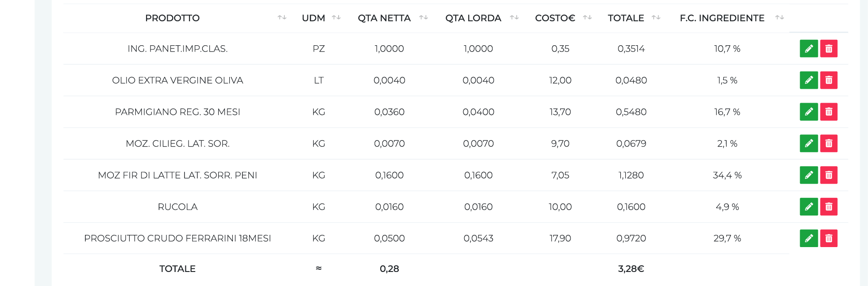This screenshot has height=286, width=868.
Task: Edit the ING. PANET.IMP.CLAS. ingredient row
Action: coord(809,48)
